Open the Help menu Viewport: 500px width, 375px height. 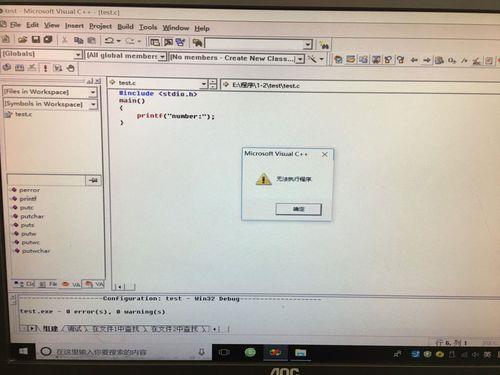tap(202, 28)
